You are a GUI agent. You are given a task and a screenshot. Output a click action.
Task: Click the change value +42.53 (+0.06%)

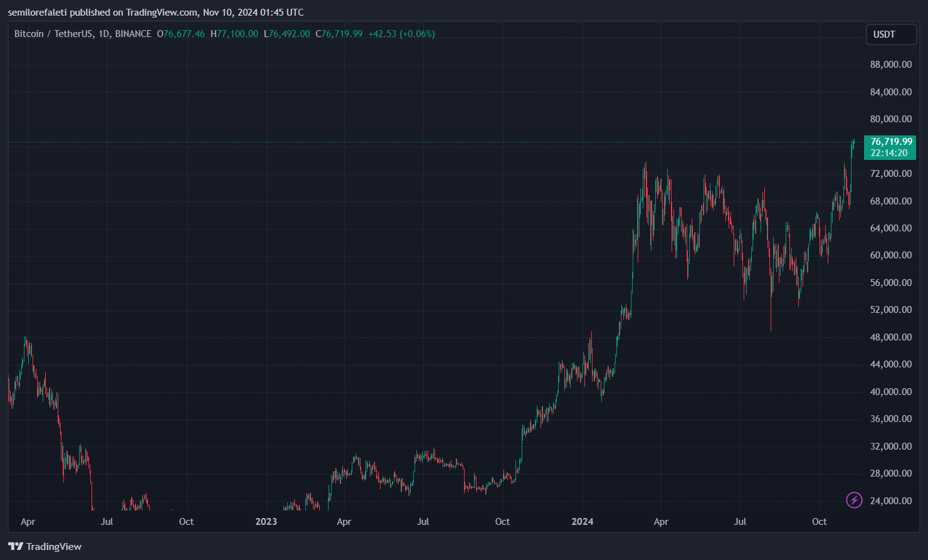401,34
